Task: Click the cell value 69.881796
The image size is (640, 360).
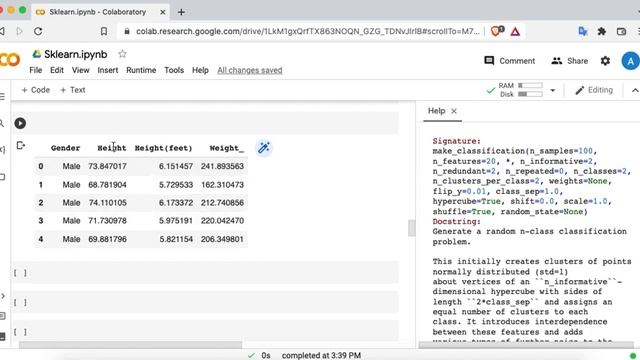Action: coord(107,239)
